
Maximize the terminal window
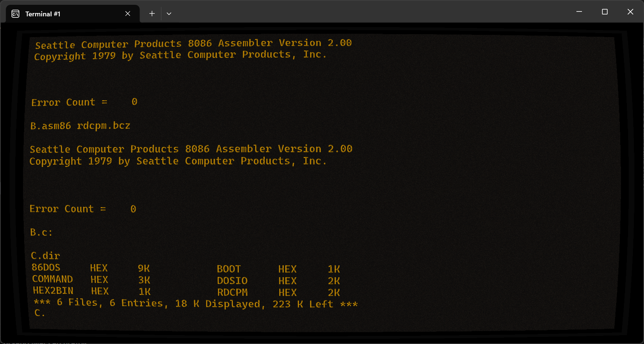(x=605, y=12)
